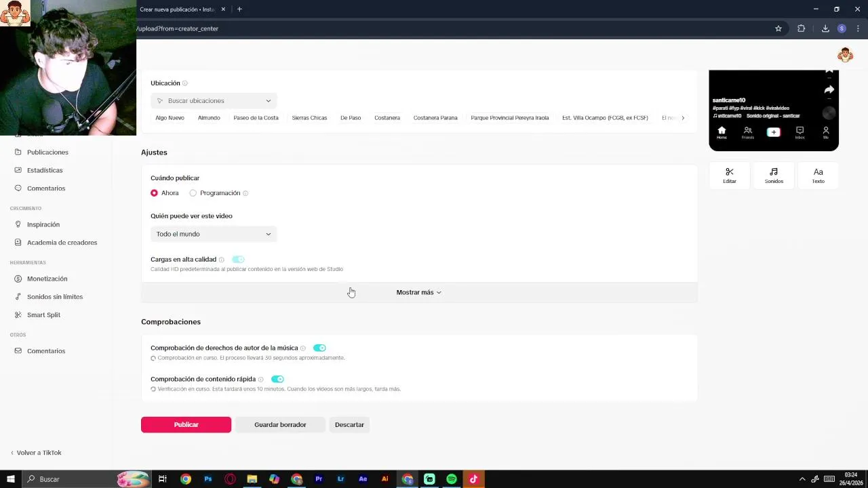Click the info icon beside Programación

coord(245,193)
